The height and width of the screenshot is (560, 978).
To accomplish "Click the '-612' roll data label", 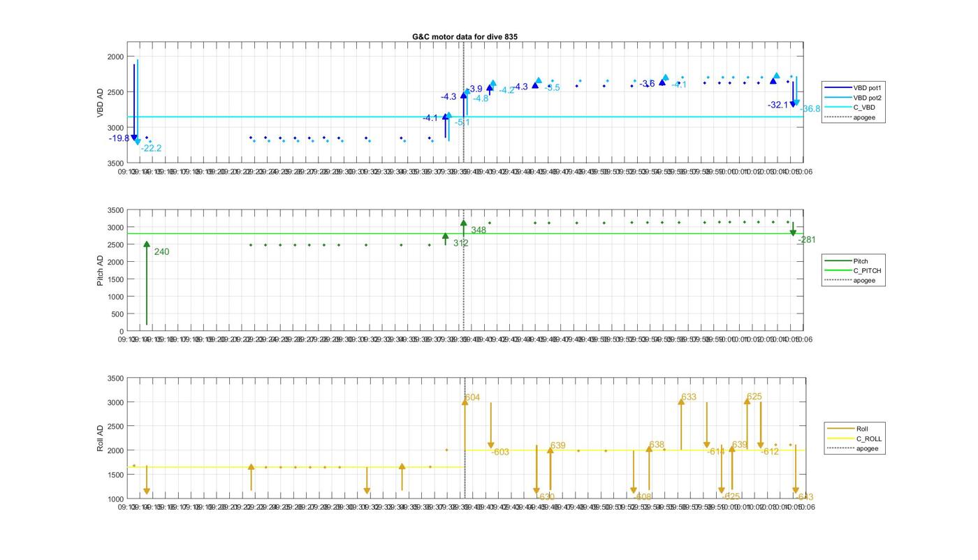I will pos(770,452).
